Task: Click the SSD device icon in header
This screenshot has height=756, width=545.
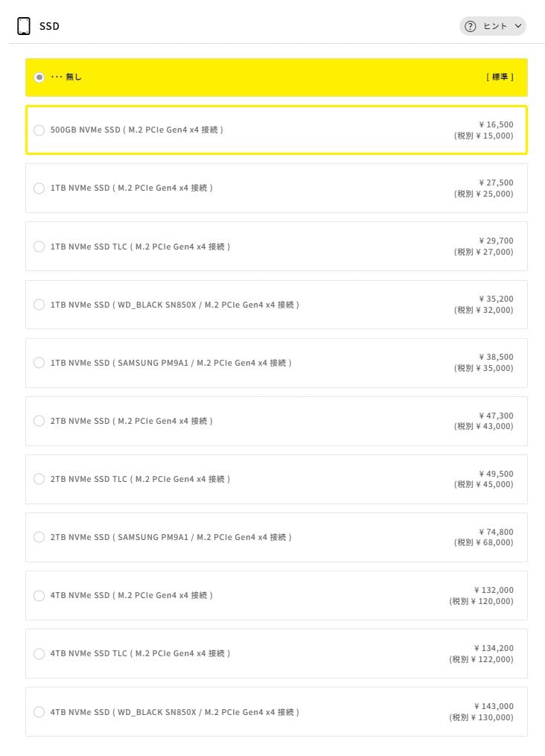Action: point(23,26)
